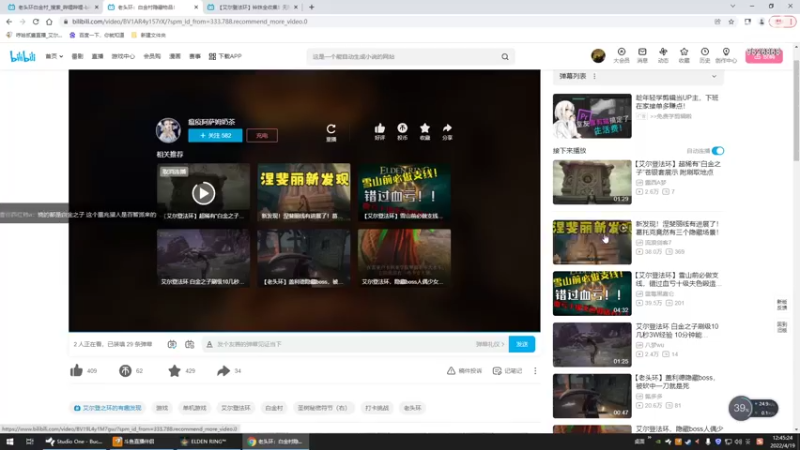Screen dimensions: 800x450
Task: Click the 充电 button beside follow
Action: point(262,135)
